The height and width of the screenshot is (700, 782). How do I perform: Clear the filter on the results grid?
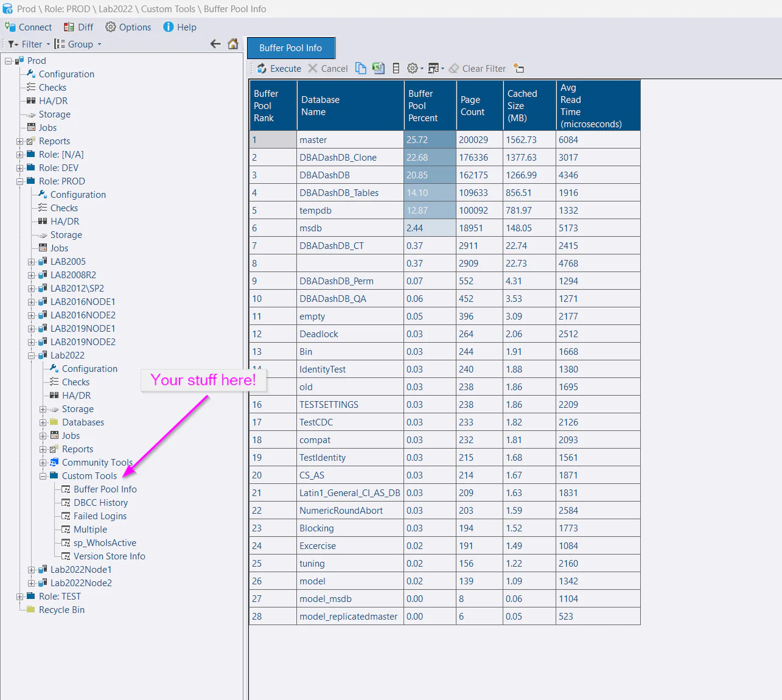click(x=478, y=68)
